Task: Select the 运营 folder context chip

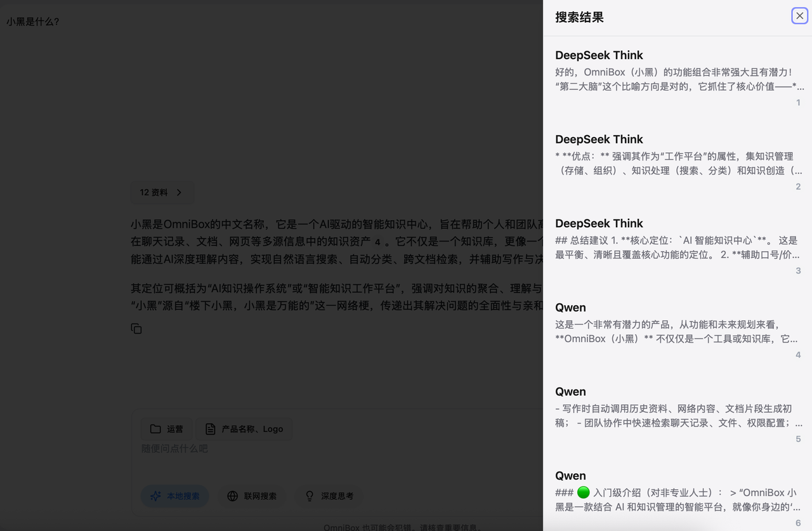Action: [x=167, y=429]
